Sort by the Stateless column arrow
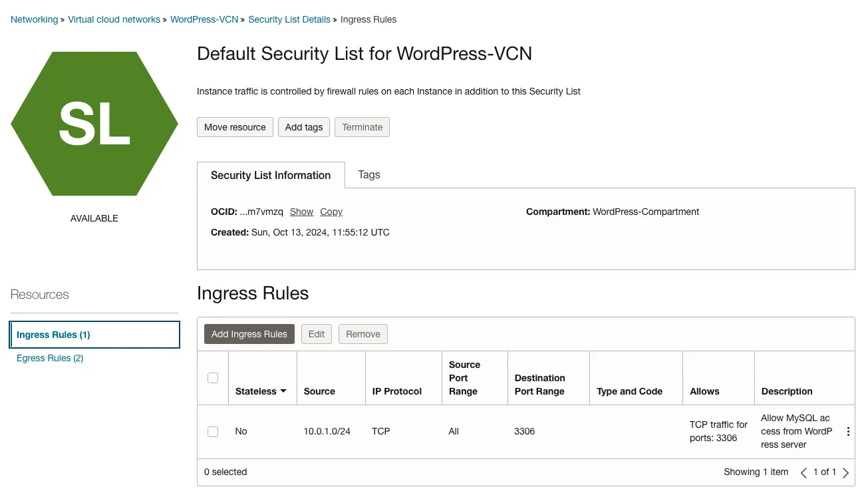 click(283, 391)
